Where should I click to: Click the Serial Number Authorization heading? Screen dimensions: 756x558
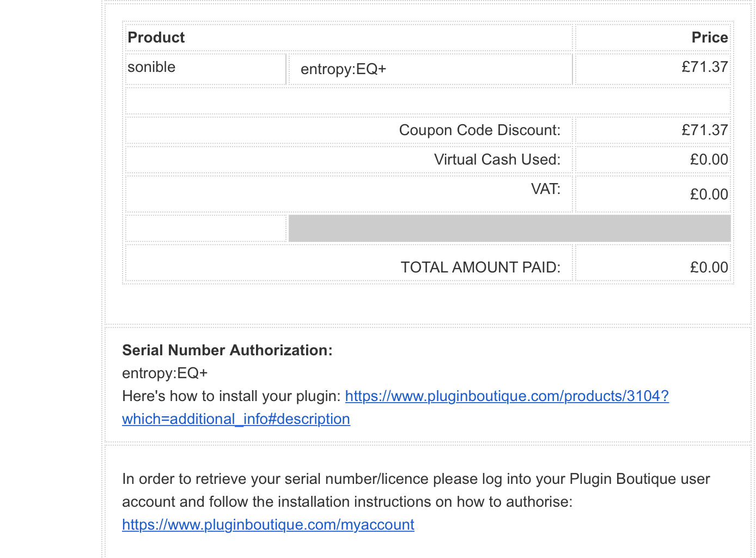227,350
